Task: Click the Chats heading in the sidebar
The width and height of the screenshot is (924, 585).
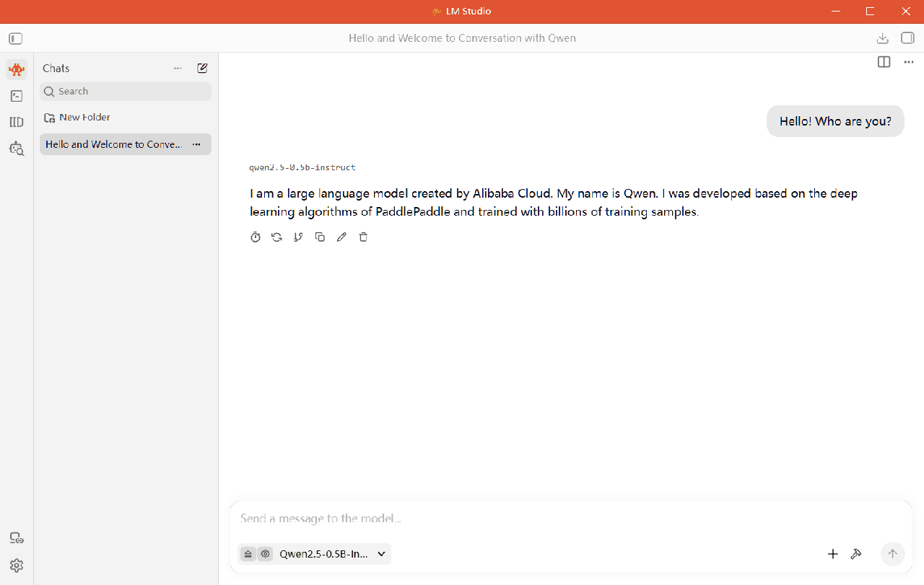Action: [56, 69]
